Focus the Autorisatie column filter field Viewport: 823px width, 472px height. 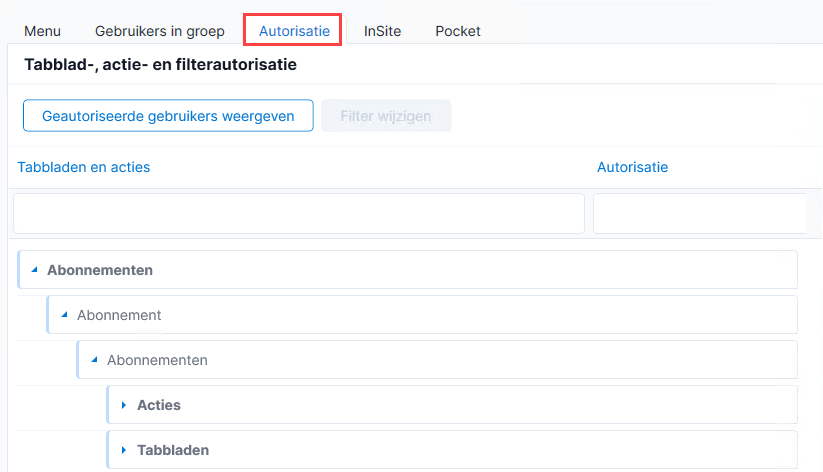700,213
